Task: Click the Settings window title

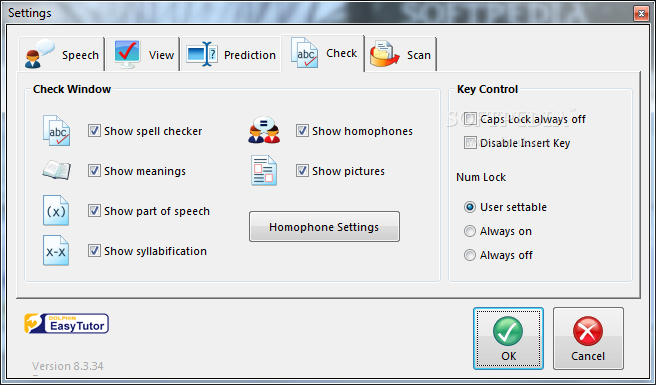Action: 30,13
